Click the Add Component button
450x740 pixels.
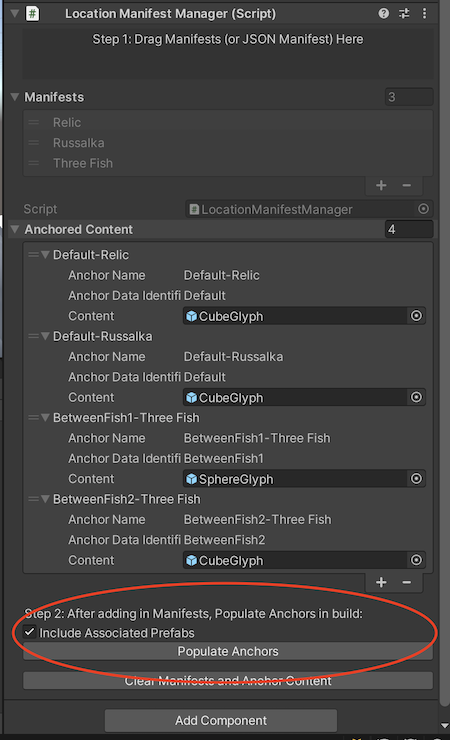point(221,721)
